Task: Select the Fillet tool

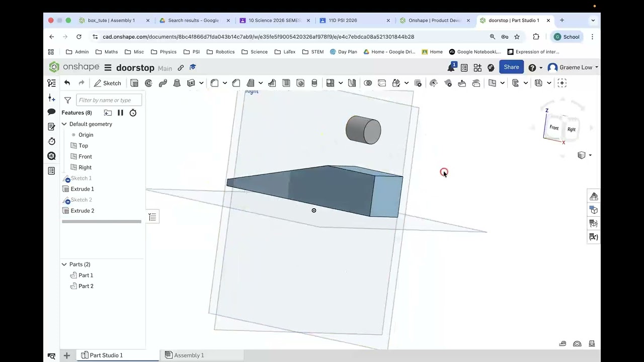Action: click(x=214, y=83)
